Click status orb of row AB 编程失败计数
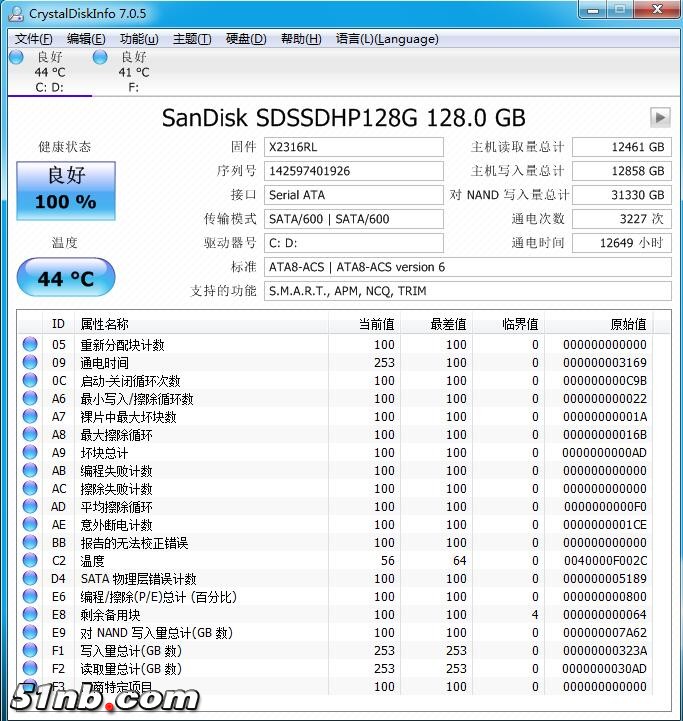The height and width of the screenshot is (721, 683). click(x=30, y=470)
